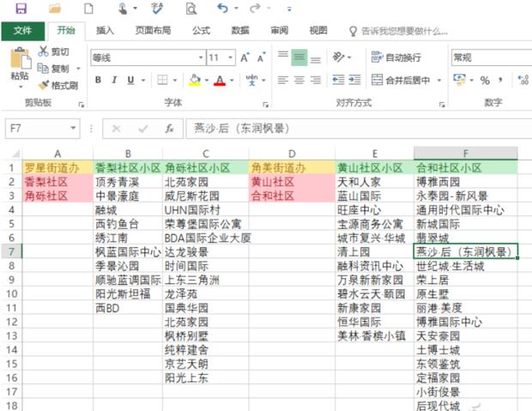Viewport: 532px width, 411px height.
Task: Toggle Wrap Text (自动换行)
Action: point(378,57)
